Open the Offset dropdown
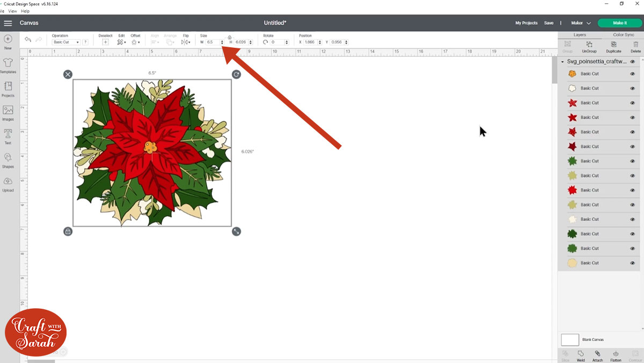Image resolution: width=644 pixels, height=363 pixels. 136,42
